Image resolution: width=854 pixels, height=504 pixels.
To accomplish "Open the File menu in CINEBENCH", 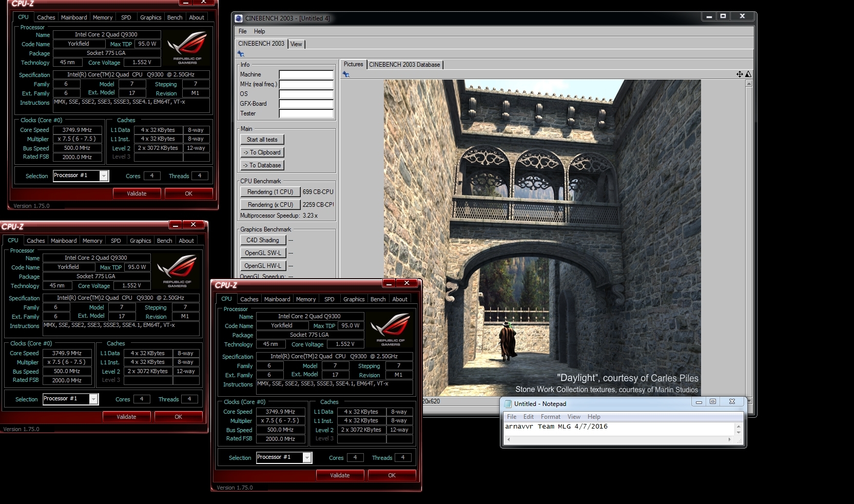I will coord(243,31).
